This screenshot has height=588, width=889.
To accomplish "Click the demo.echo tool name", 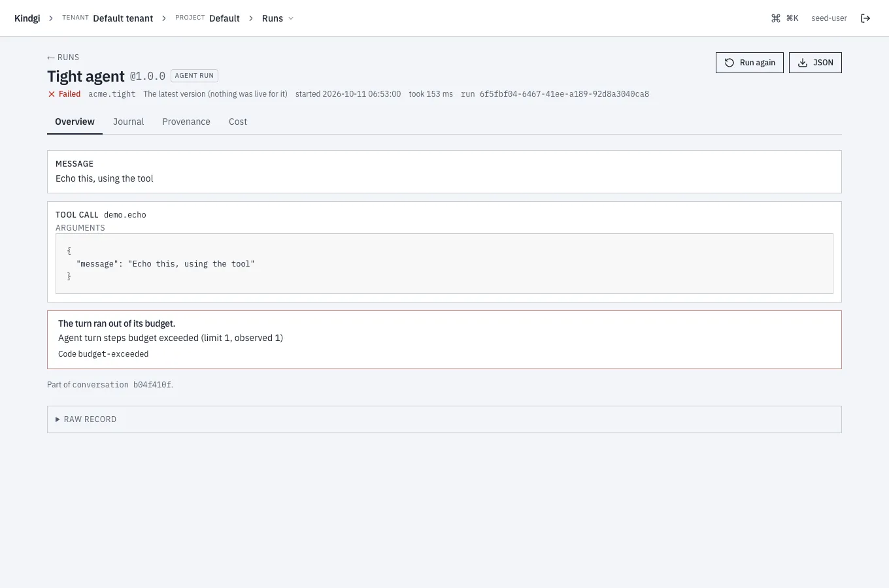I will pos(125,215).
